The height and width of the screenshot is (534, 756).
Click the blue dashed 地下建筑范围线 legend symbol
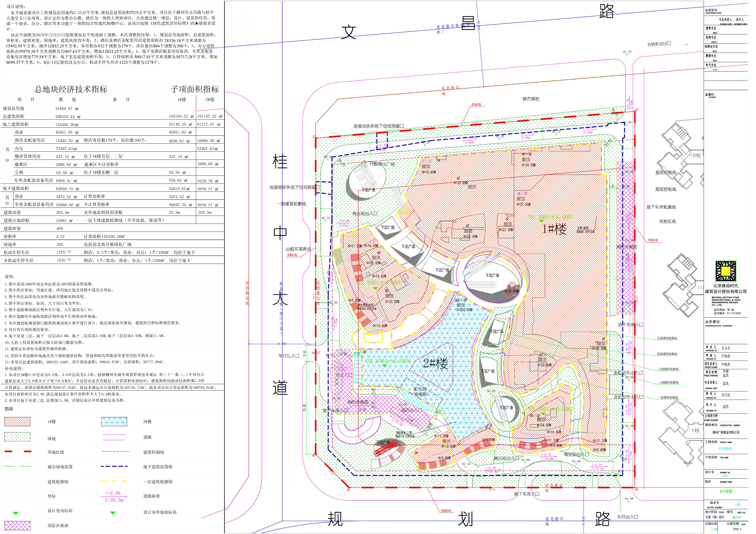tap(114, 466)
